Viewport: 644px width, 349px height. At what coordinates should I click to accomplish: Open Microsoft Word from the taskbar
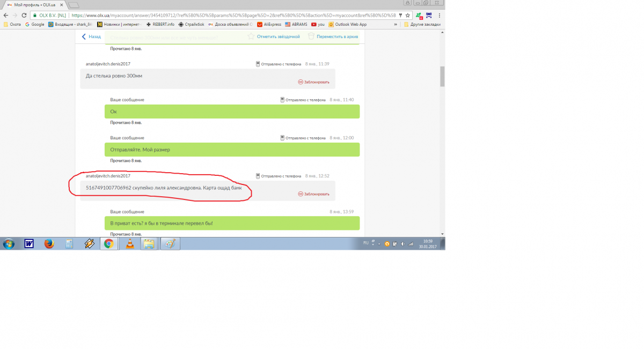pos(29,244)
